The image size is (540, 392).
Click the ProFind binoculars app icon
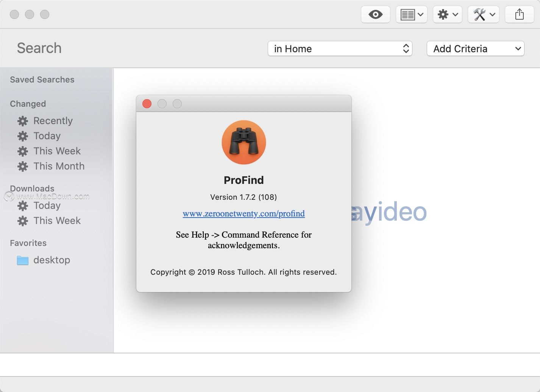[x=244, y=142]
